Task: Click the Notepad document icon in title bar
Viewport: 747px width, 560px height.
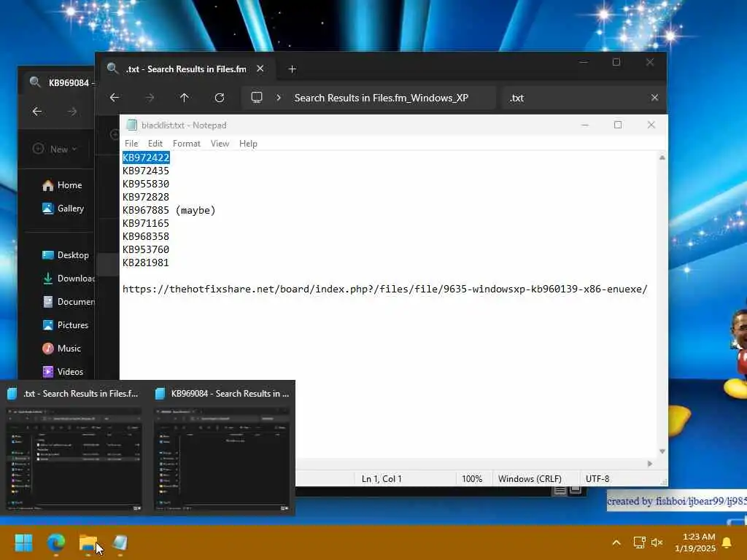Action: click(131, 125)
